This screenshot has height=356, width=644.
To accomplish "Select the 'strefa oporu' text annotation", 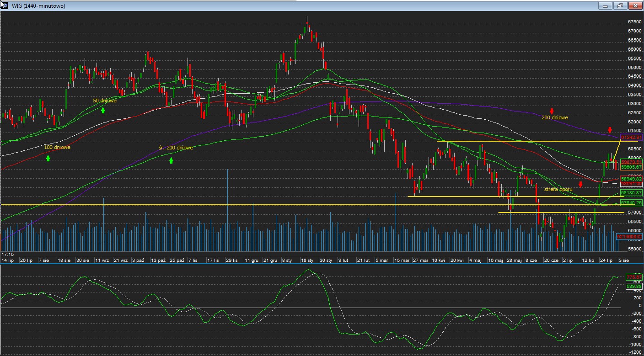I will [x=558, y=189].
